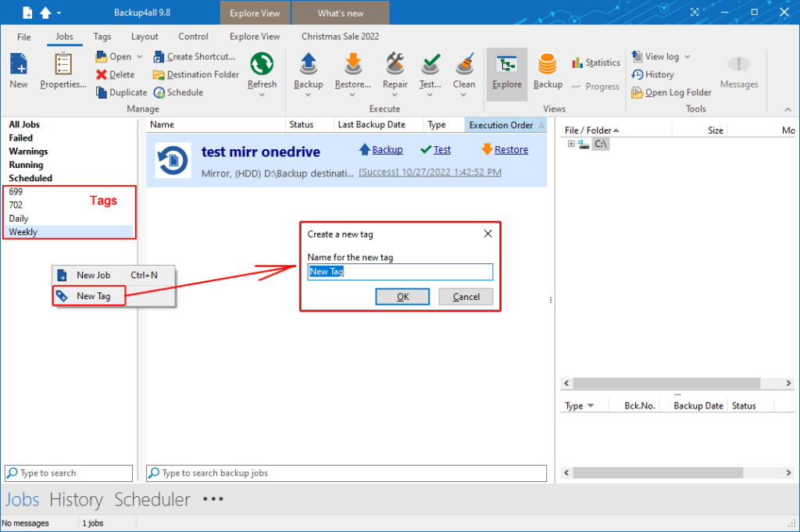Open the Success 10/27/2022 log link

430,173
